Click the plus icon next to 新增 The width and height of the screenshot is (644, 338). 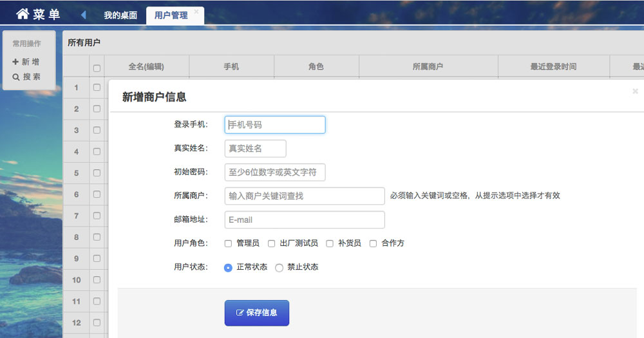coord(15,62)
